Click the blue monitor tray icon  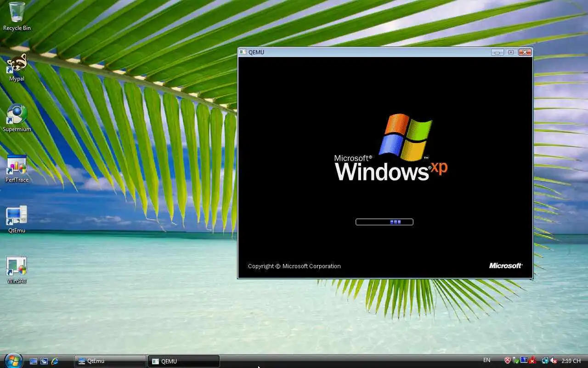[524, 361]
